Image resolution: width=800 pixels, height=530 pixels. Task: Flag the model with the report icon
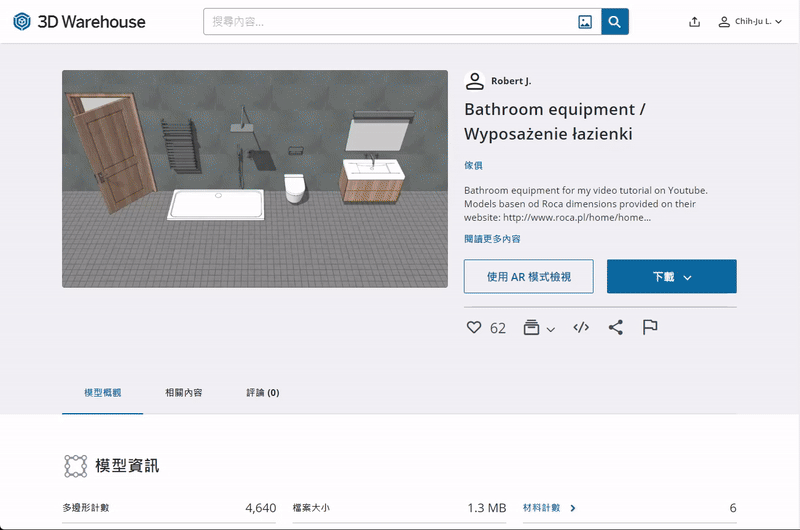pos(649,327)
